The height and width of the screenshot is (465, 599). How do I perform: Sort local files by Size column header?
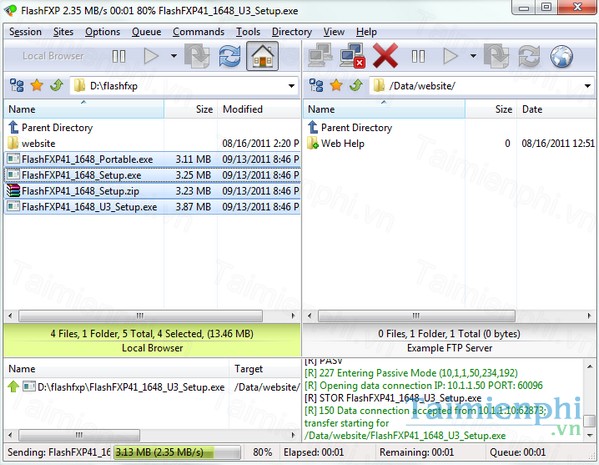pyautogui.click(x=191, y=109)
